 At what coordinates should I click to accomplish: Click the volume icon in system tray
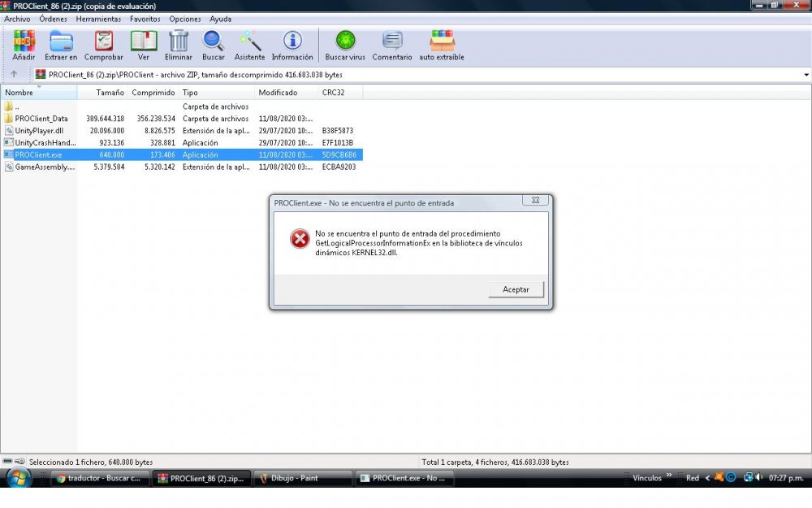758,477
